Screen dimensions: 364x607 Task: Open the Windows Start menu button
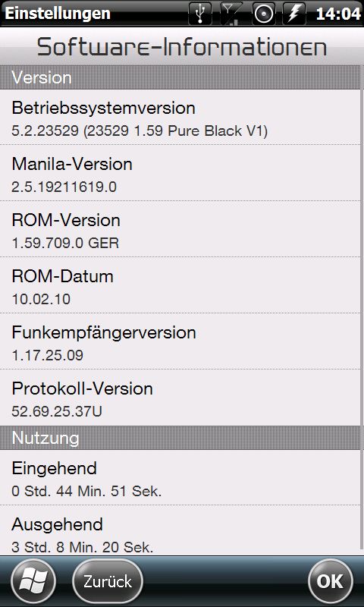[33, 581]
